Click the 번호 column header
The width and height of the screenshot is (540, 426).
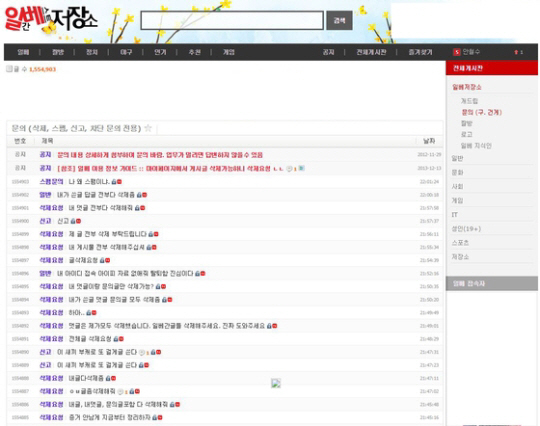coord(20,141)
